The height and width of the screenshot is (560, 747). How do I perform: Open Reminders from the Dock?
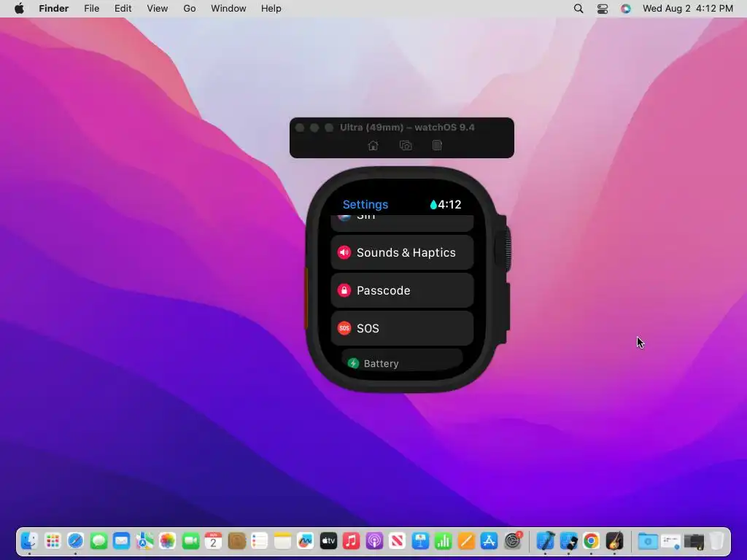point(260,541)
